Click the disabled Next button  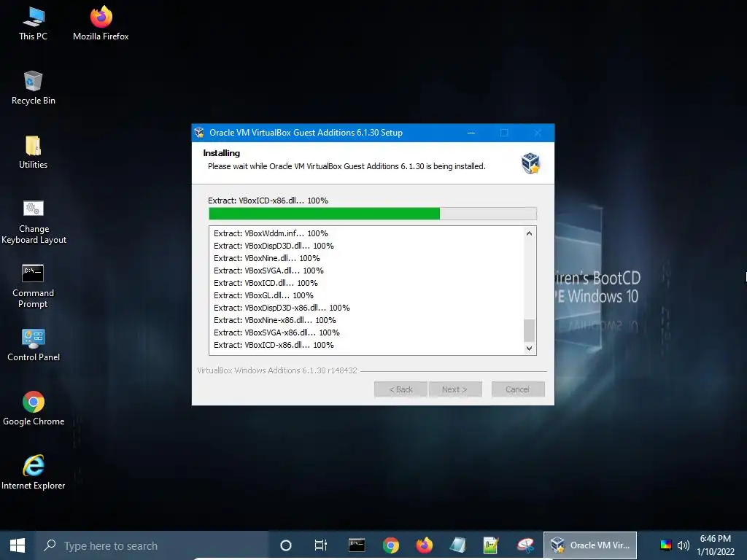455,389
